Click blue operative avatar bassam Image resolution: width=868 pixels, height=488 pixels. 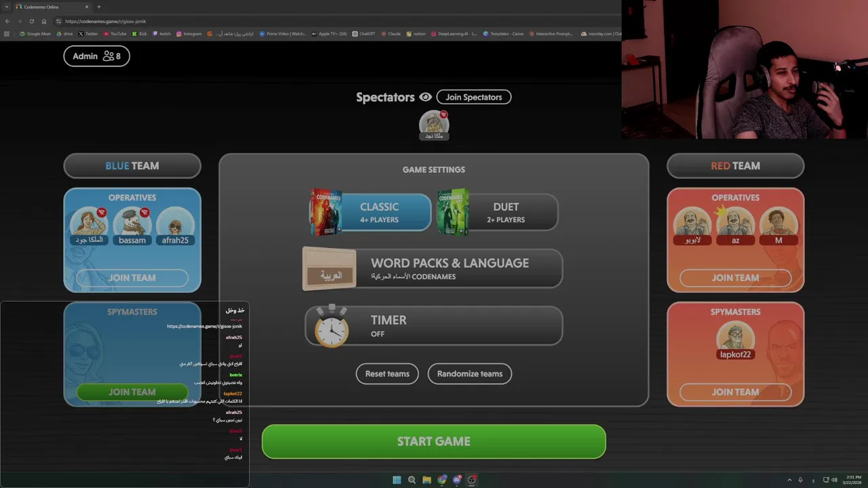[x=132, y=226]
